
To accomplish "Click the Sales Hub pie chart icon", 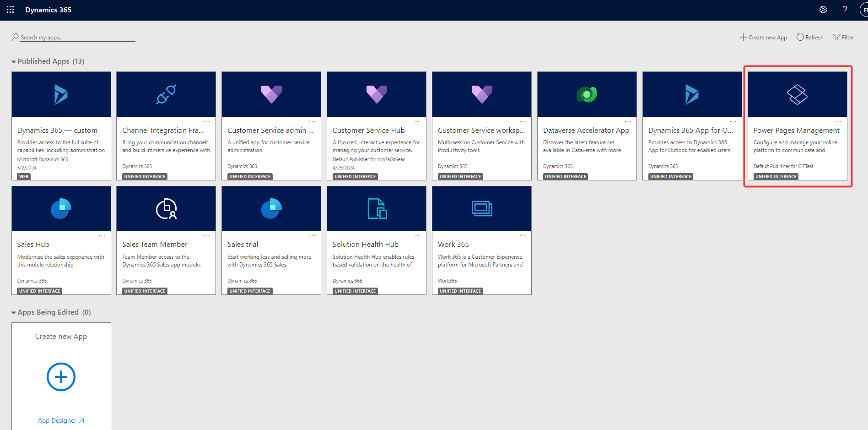I will tap(61, 209).
